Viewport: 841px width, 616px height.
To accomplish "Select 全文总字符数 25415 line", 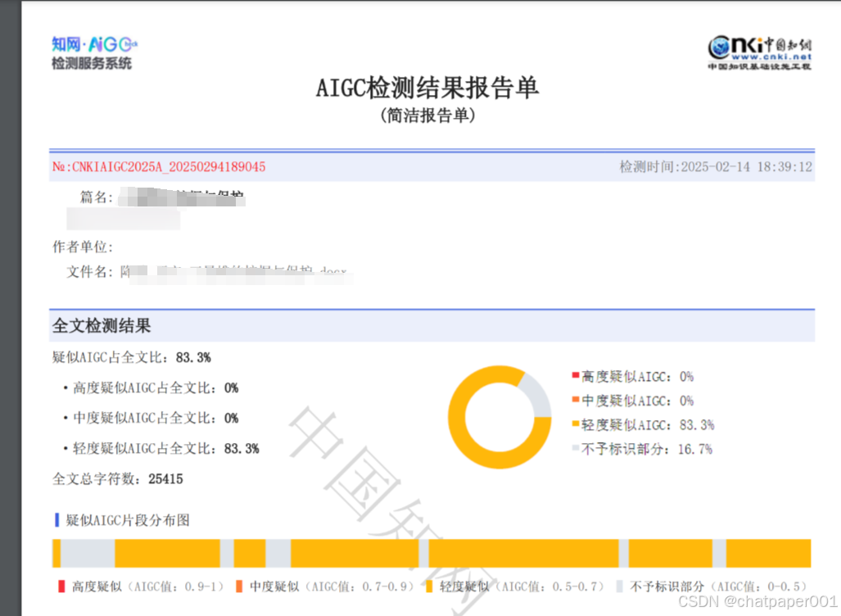I will click(117, 478).
